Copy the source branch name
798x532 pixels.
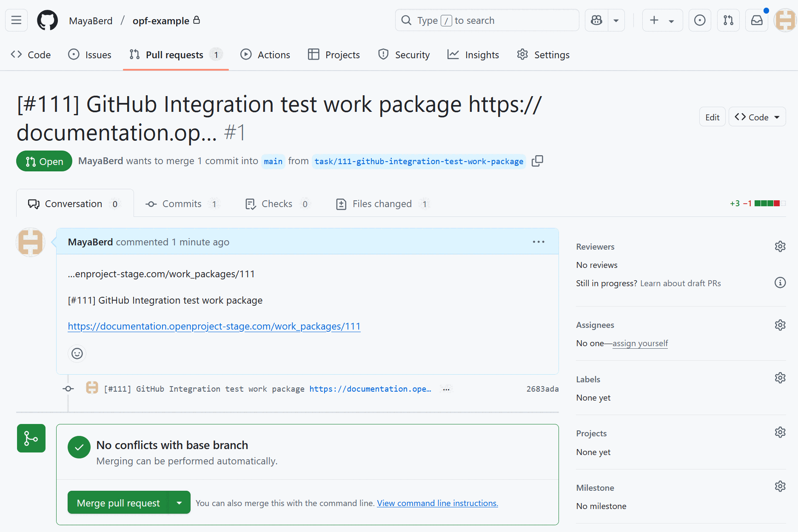(x=537, y=161)
